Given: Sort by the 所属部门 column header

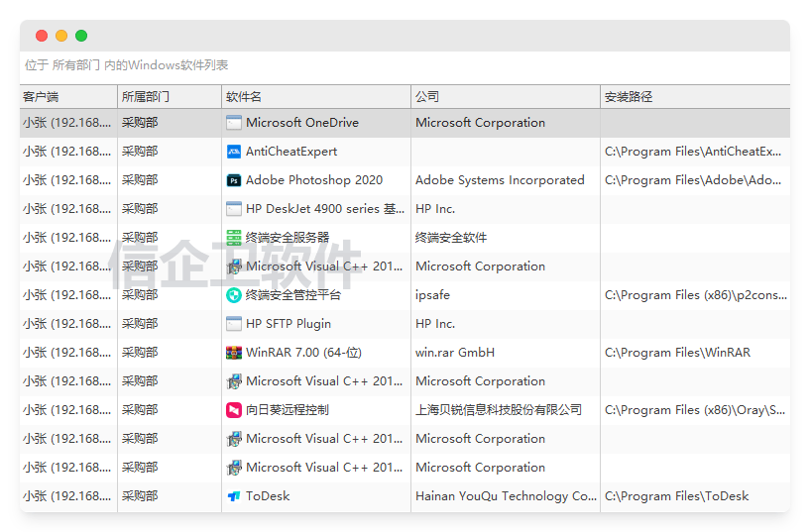Looking at the screenshot, I should pos(146,97).
